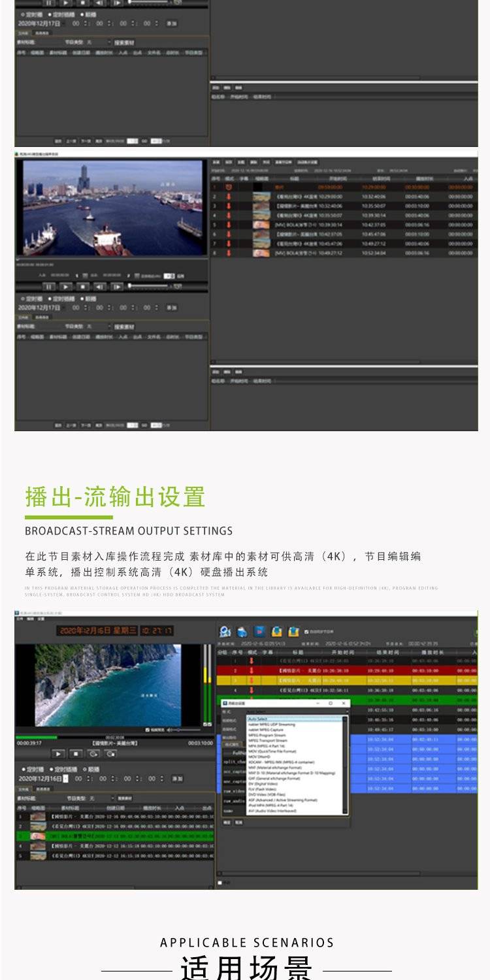Select the 顺播 radio button in bottom window
The width and height of the screenshot is (490, 980).
tap(93, 769)
